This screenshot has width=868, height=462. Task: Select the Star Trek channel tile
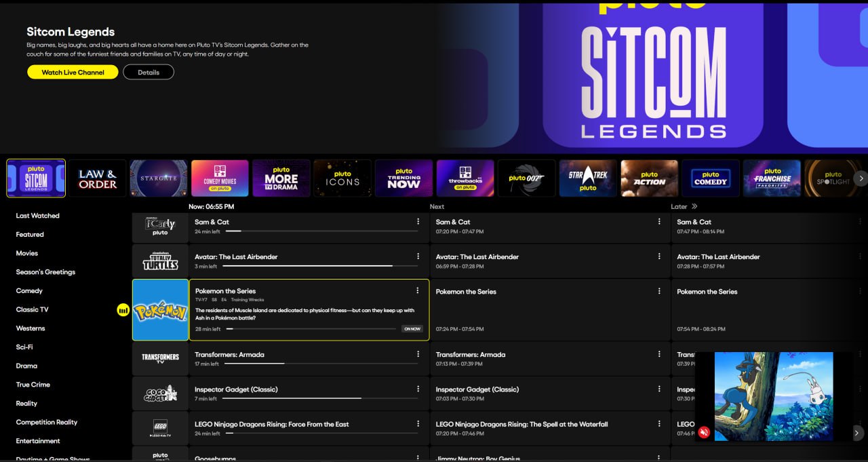pyautogui.click(x=588, y=178)
